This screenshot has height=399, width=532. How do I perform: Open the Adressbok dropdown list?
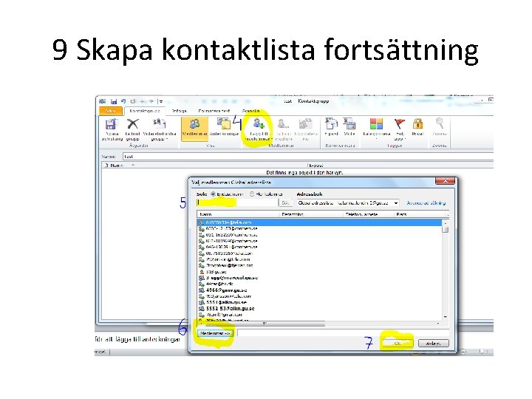coord(395,203)
